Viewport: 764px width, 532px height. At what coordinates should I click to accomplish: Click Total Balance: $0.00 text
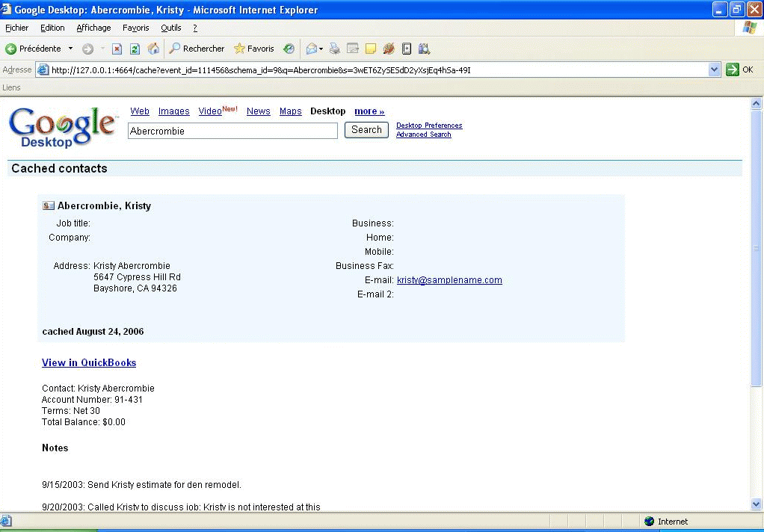tap(83, 422)
